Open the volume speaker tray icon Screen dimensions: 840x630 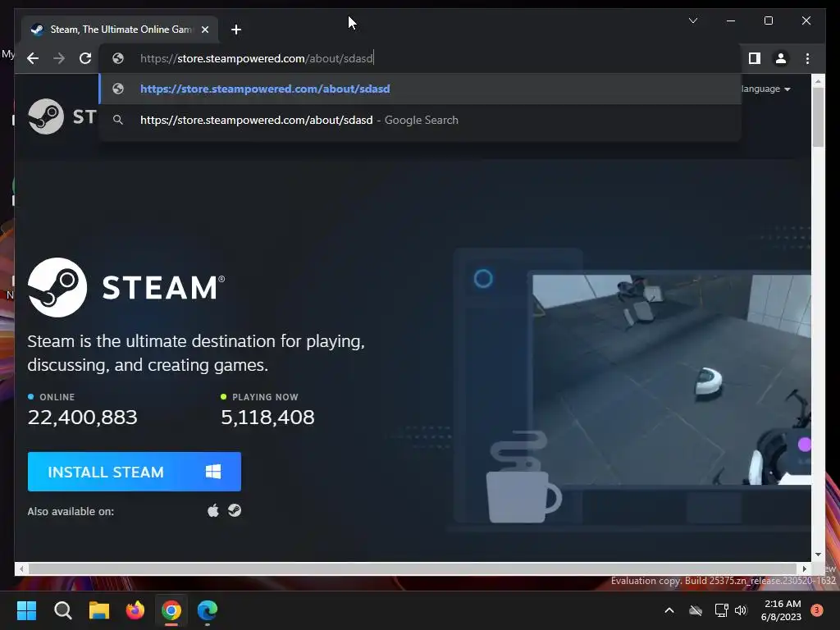[741, 610]
